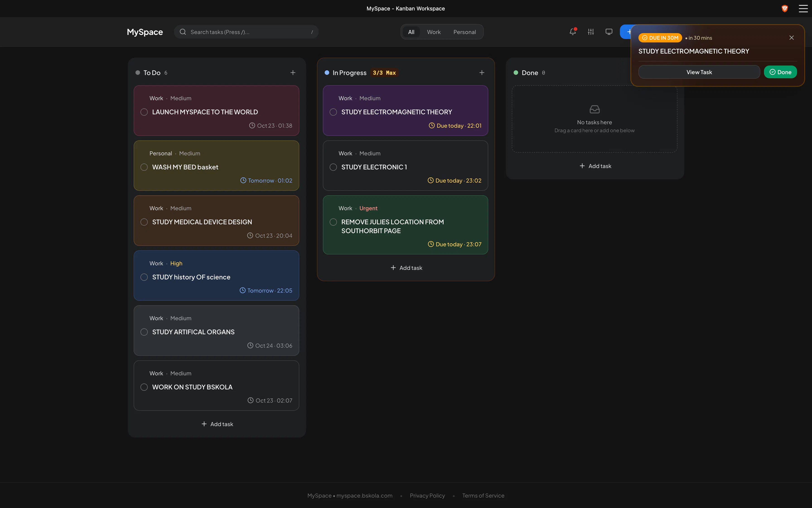Click the Urgent priority label
The image size is (812, 508).
coord(368,208)
